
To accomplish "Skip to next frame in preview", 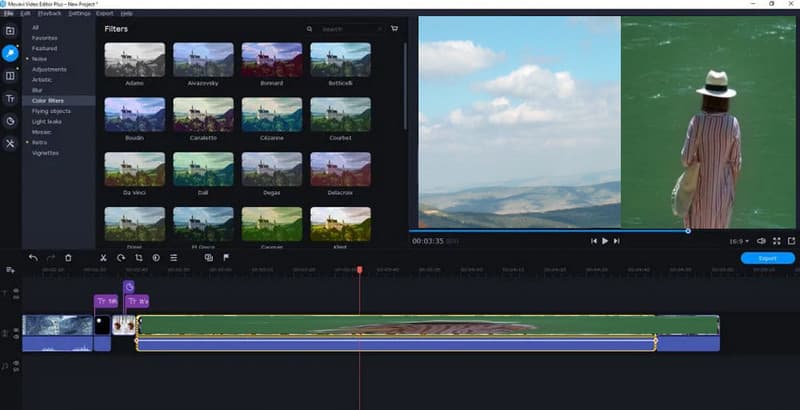I will [x=616, y=241].
